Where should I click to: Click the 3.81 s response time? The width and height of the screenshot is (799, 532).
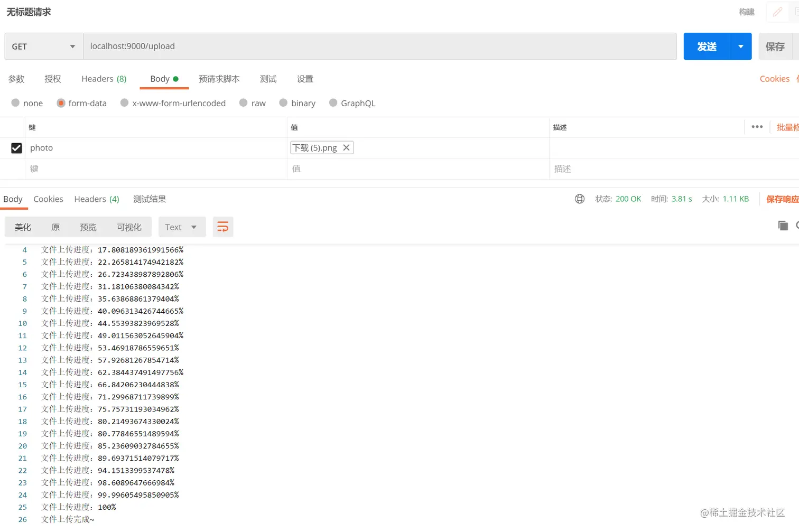click(x=682, y=199)
